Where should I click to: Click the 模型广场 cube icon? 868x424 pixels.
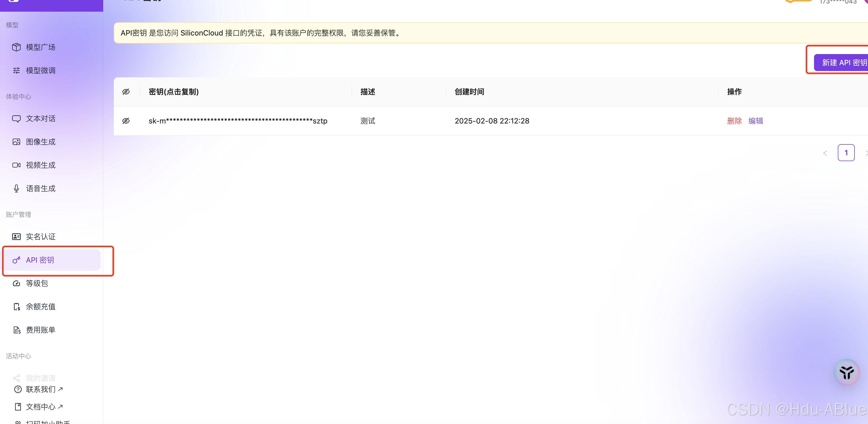(16, 47)
